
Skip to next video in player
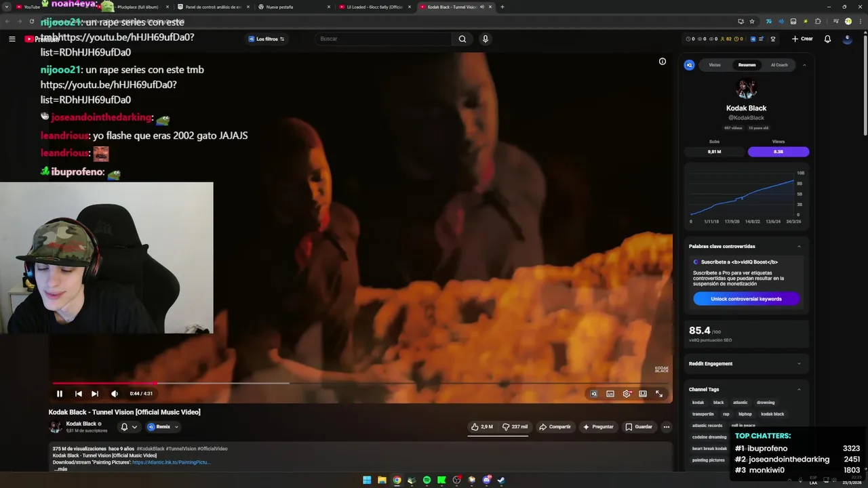[95, 394]
